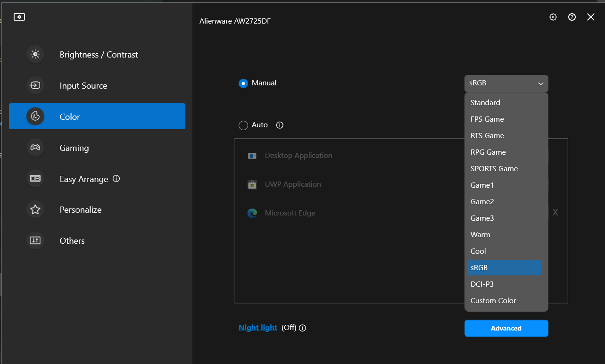Open the Input Source section
Viewport: 605px width, 364px height.
point(97,85)
